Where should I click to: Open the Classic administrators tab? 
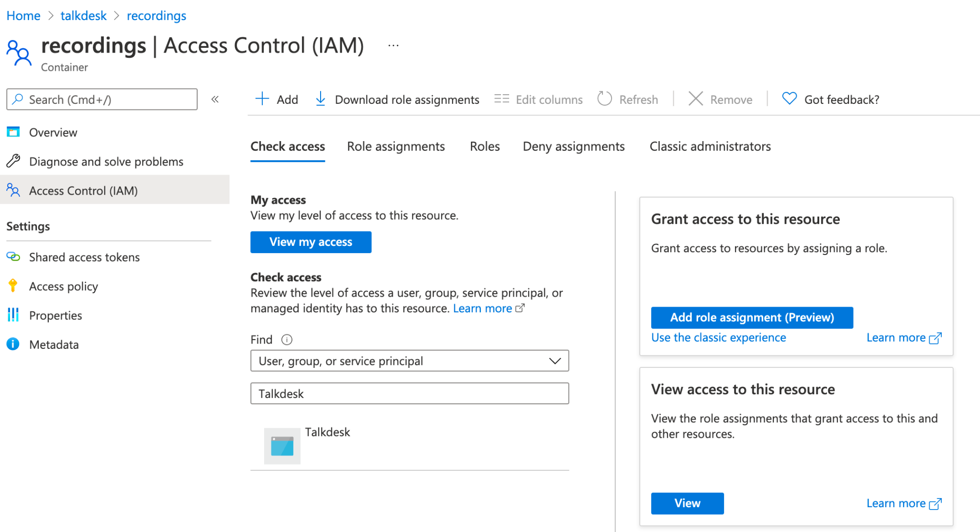(x=710, y=146)
